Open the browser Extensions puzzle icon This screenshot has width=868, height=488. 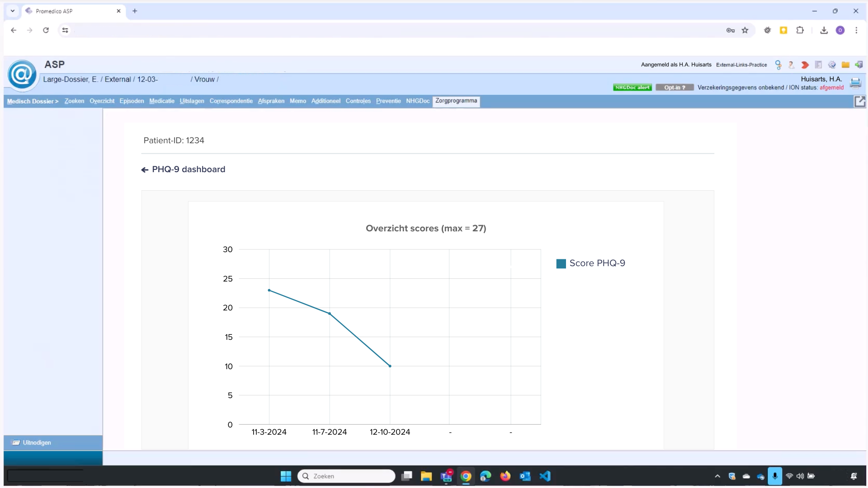tap(800, 30)
